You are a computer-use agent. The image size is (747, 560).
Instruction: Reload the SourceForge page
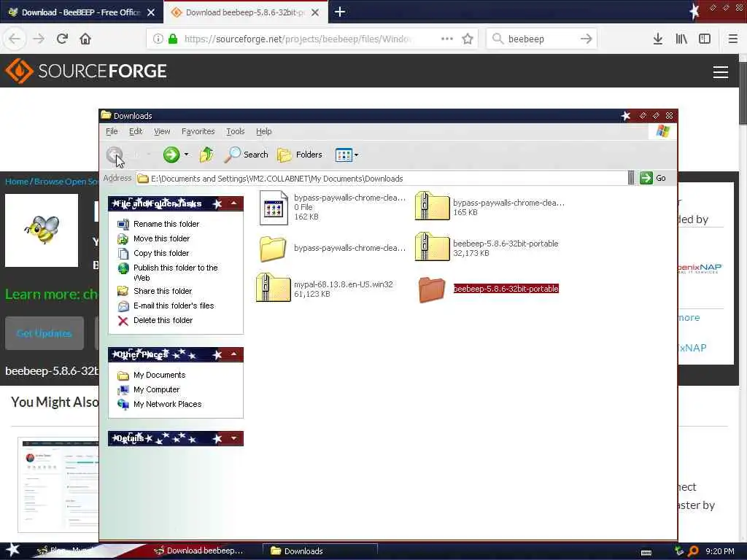(x=62, y=39)
